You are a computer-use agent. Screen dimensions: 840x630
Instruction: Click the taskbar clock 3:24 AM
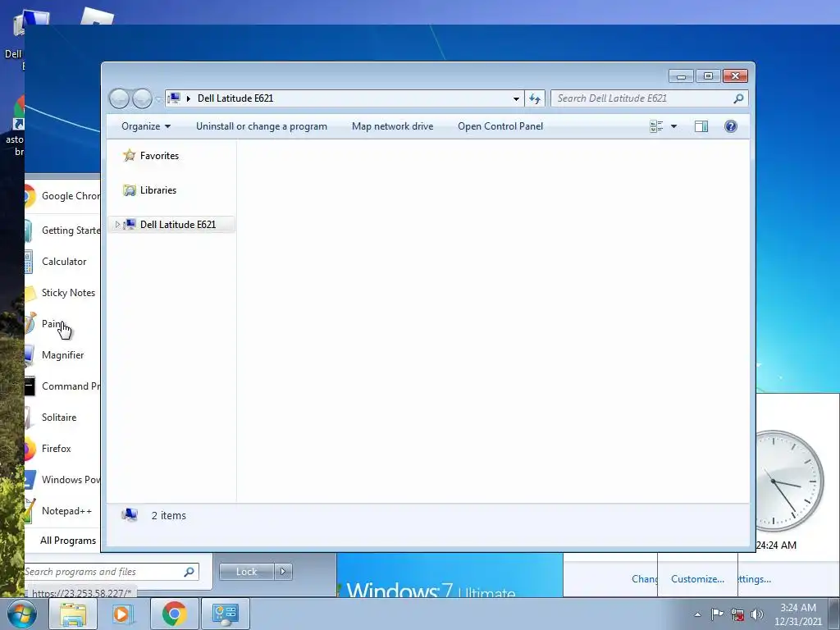[797, 608]
